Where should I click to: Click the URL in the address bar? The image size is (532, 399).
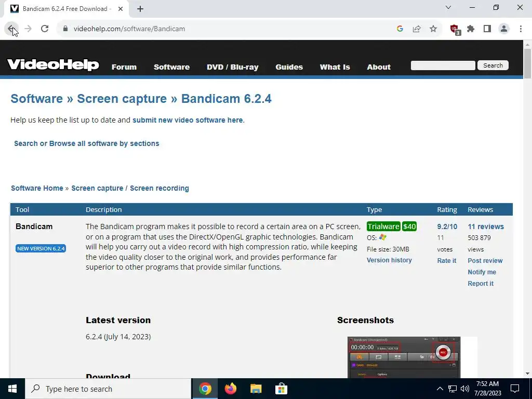point(129,29)
